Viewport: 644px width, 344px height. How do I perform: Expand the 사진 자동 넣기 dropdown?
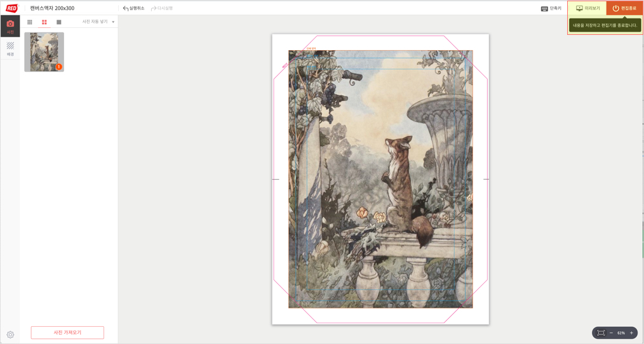(98, 22)
